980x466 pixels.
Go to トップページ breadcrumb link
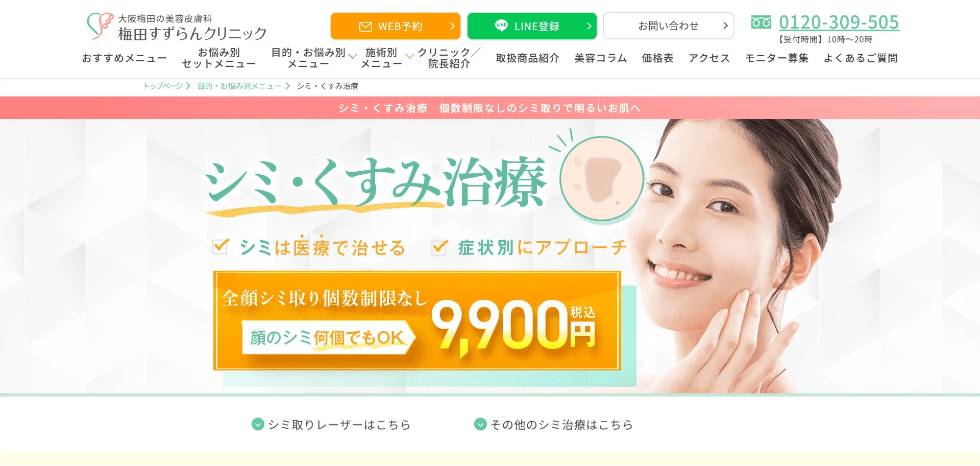pos(163,86)
